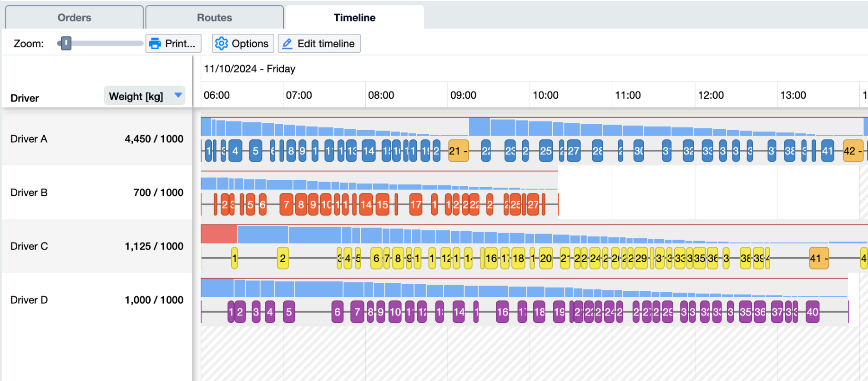Click Driver A weight 4,450 / 1000
This screenshot has width=868, height=381.
tap(154, 139)
